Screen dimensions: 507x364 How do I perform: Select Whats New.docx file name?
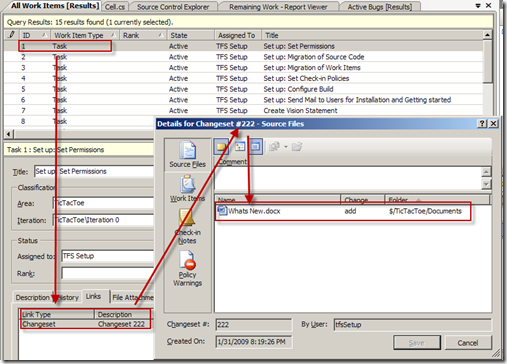point(254,211)
